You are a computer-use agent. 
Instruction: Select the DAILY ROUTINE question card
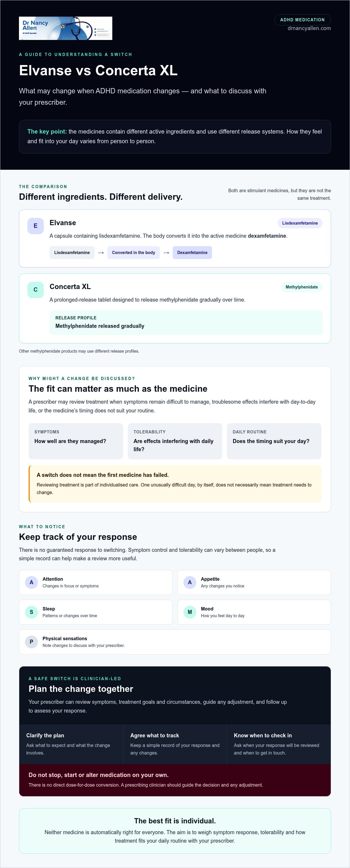point(274,441)
